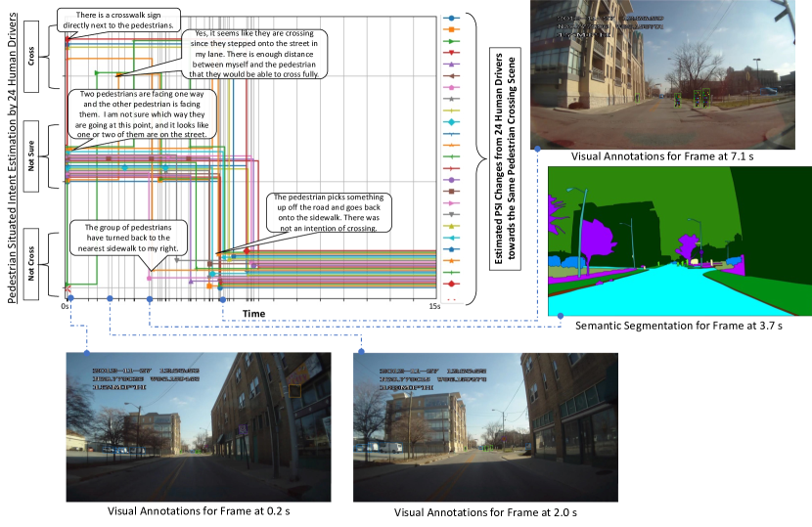
Task: Click the brown left-pointing triangle legend marker
Action: click(452, 76)
